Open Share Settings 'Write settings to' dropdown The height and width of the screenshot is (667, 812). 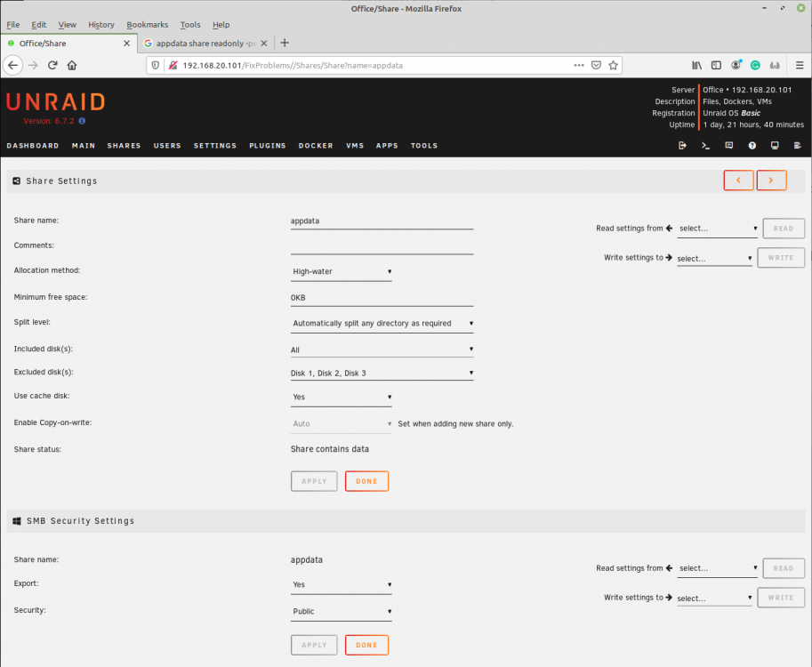pyautogui.click(x=714, y=258)
